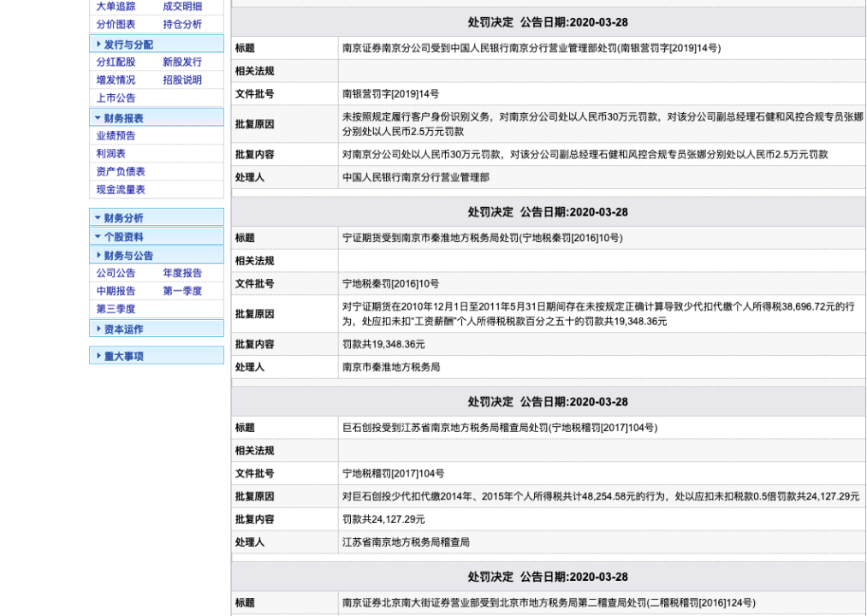Select the 新股发行 link

click(x=182, y=62)
